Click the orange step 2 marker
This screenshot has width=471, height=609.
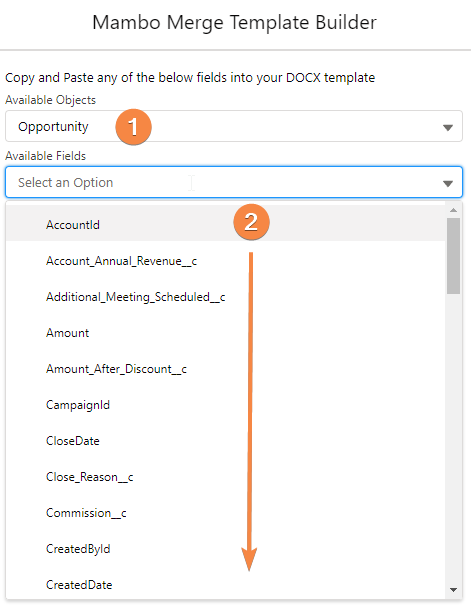click(251, 222)
